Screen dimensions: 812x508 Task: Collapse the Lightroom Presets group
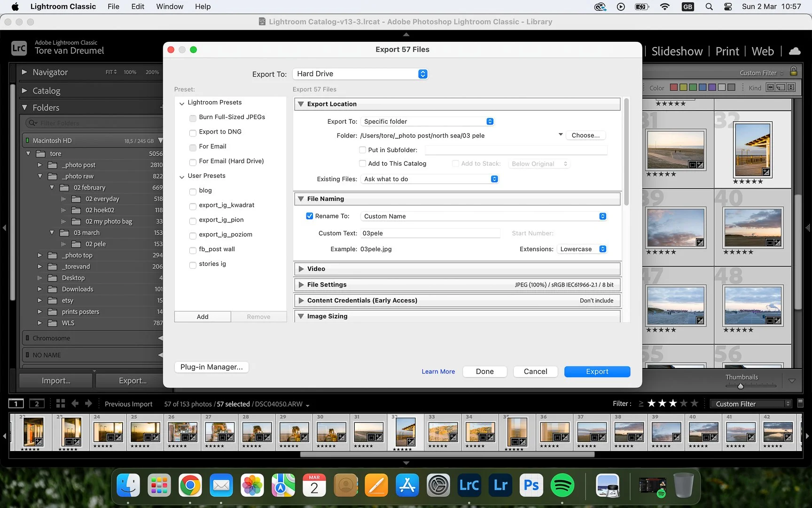point(182,103)
